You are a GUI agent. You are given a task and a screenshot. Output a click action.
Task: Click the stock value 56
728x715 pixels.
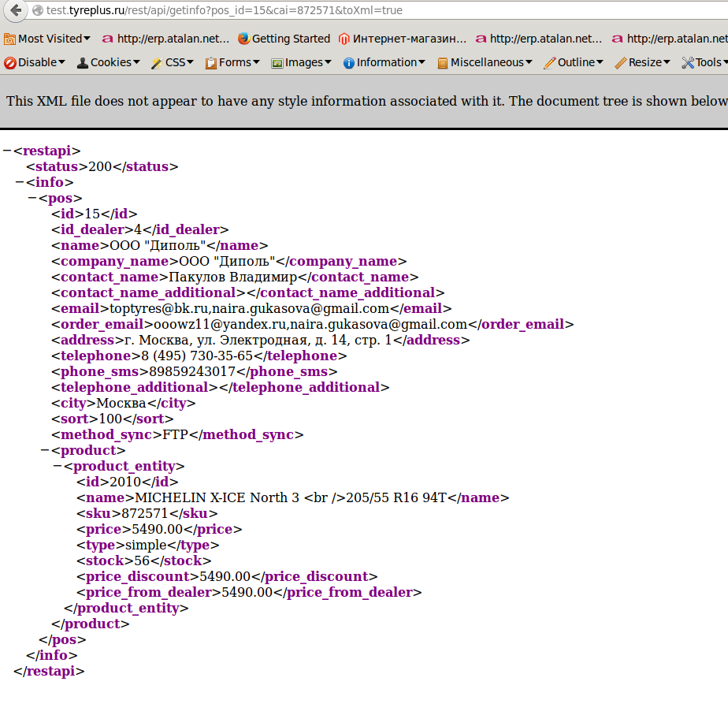click(142, 560)
